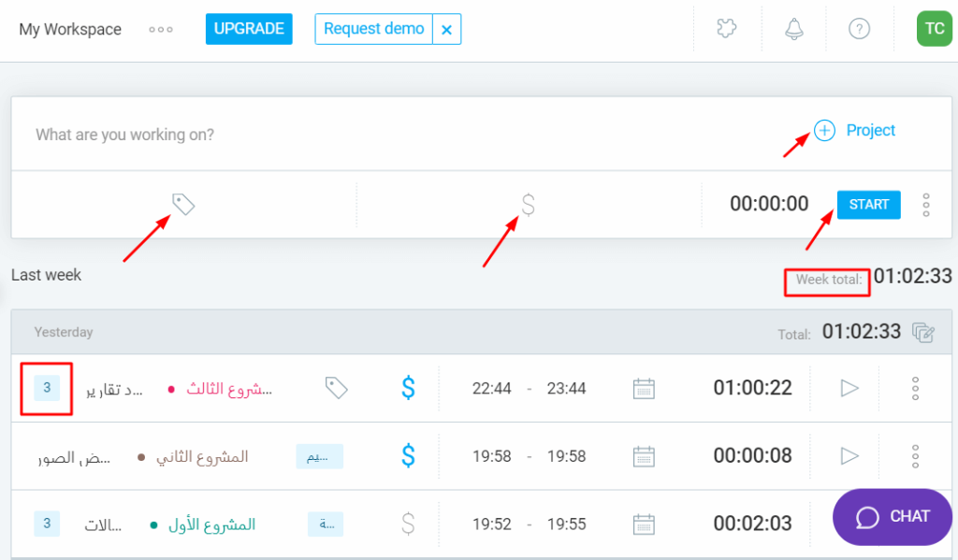Toggle billable status in the new entry timer bar
Screen dimensions: 958x560
point(529,204)
